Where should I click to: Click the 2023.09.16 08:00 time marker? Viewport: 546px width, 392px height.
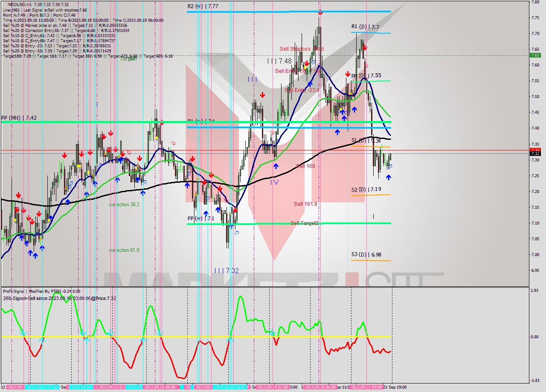tap(160, 387)
